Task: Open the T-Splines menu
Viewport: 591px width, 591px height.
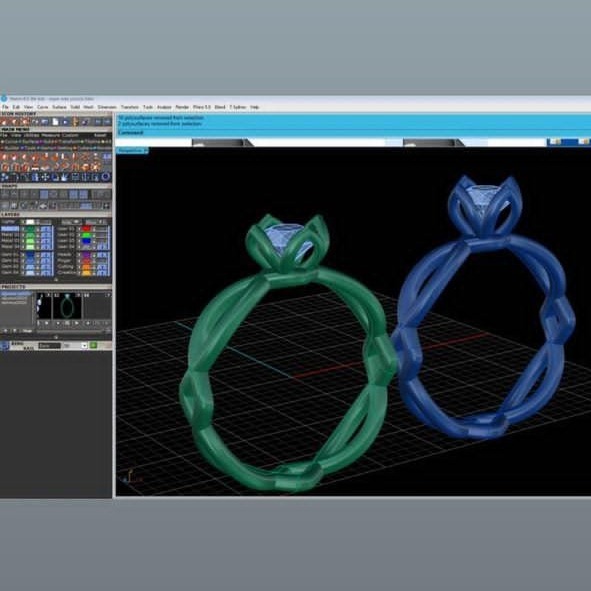Action: point(237,107)
